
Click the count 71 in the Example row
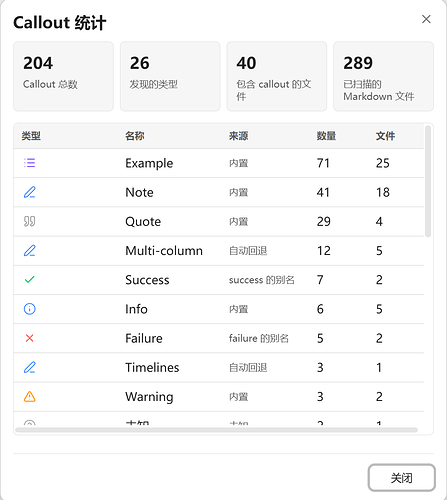(x=323, y=163)
